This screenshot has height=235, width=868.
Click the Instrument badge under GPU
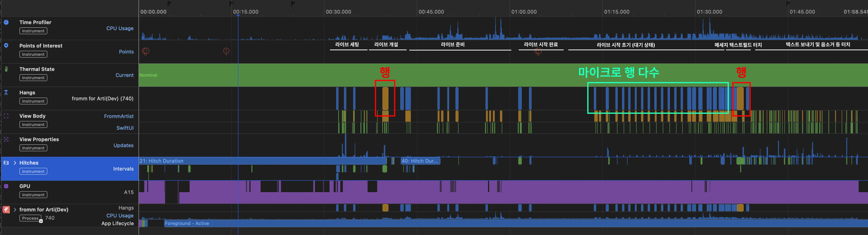pyautogui.click(x=33, y=195)
